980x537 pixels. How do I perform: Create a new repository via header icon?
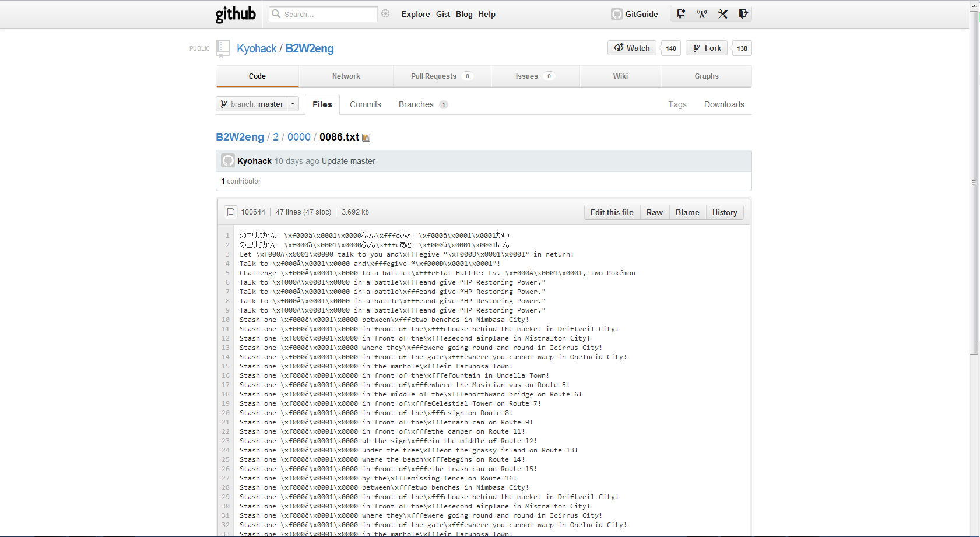pos(681,14)
